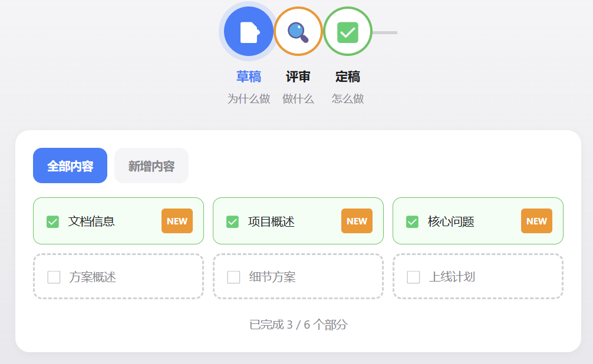Click the 方案概述 card label
This screenshot has height=364, width=593.
[93, 277]
